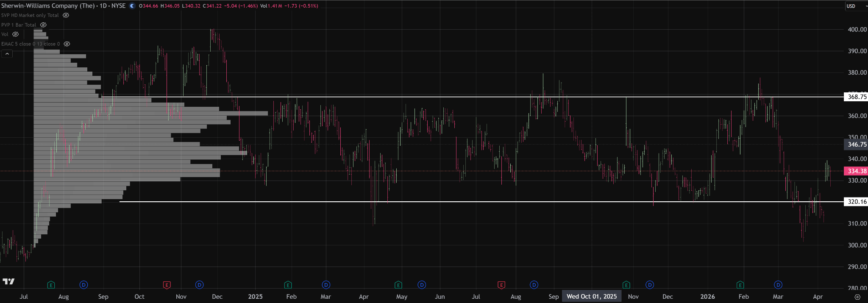Click dividend marker in mid-November 2024

(199, 285)
